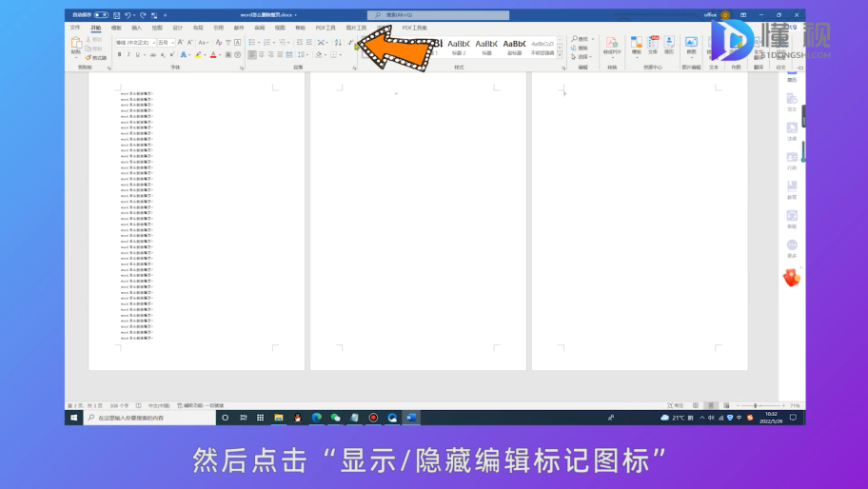
Task: Open the Change Case Aa dropdown
Action: tap(203, 43)
